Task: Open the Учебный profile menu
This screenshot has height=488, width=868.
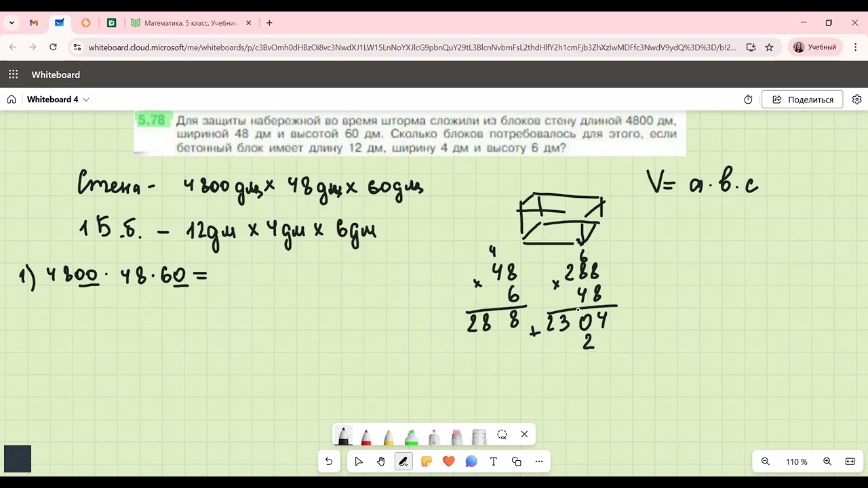Action: 815,47
